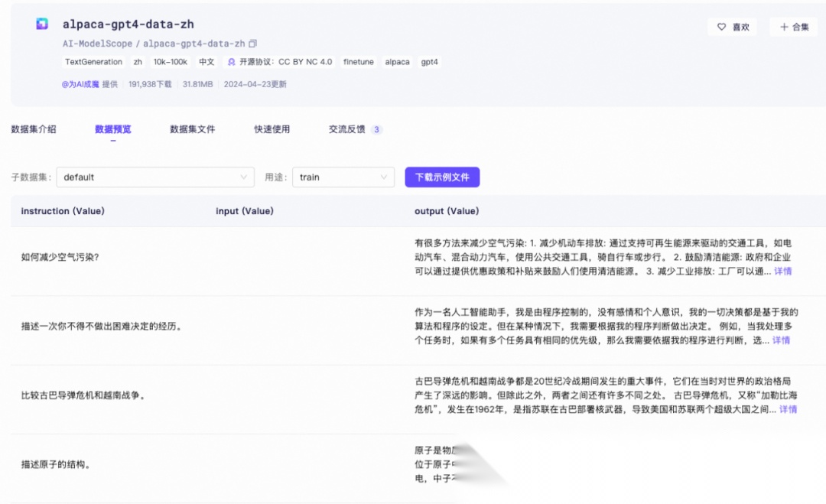Viewport: 826px width, 504px height.
Task: Click the 中文 tag
Action: coord(206,62)
